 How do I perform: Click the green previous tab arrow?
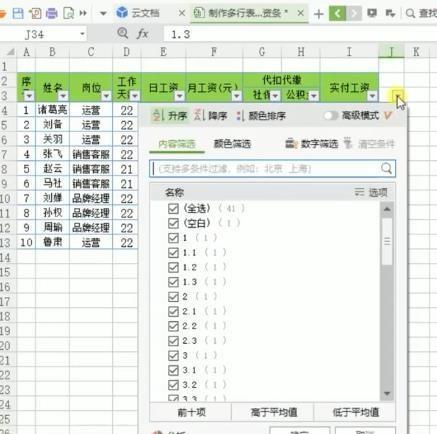coord(337,14)
